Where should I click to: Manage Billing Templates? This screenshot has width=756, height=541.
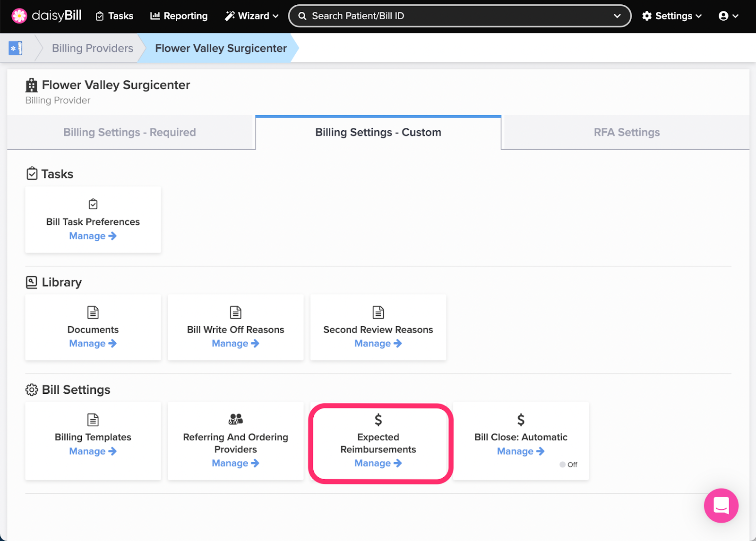(93, 451)
